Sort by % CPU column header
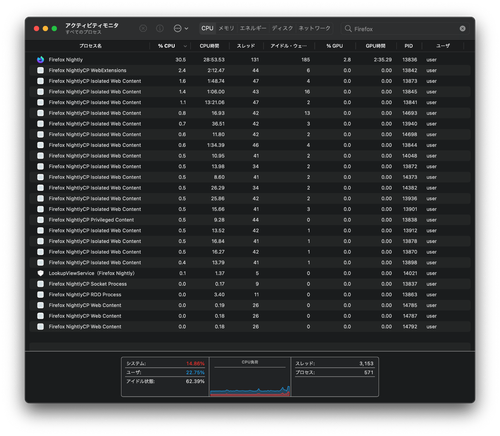Viewport: 500px width, 436px height. [x=170, y=46]
